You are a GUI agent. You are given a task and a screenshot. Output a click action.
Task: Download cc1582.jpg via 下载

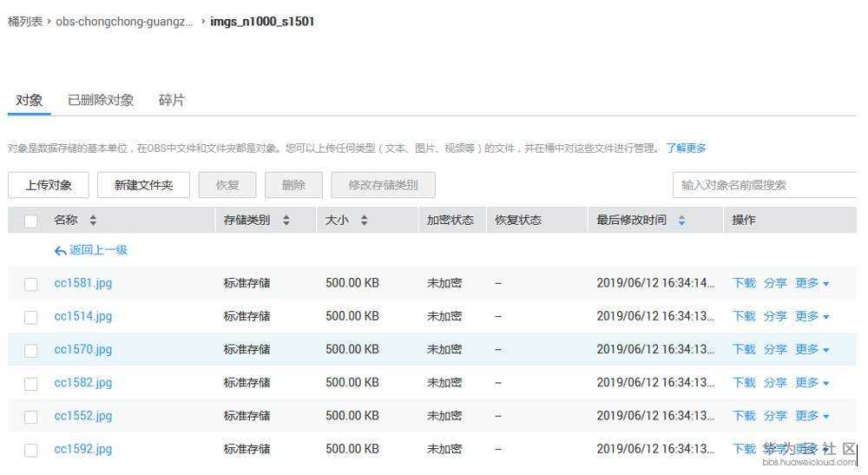click(x=744, y=383)
